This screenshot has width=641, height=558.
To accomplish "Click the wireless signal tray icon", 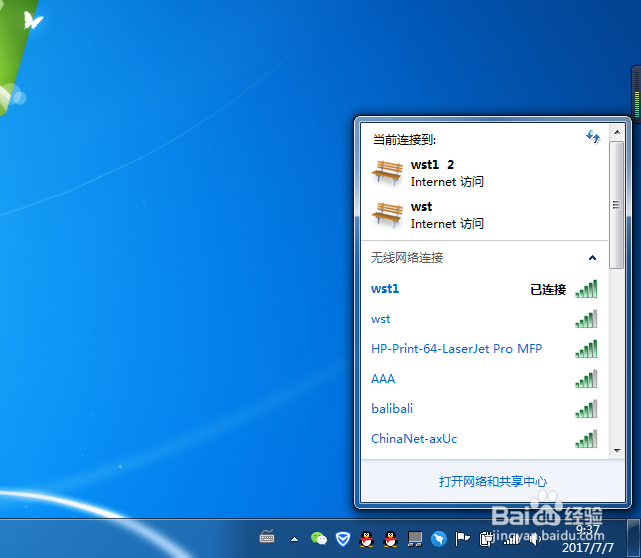I will pyautogui.click(x=511, y=539).
